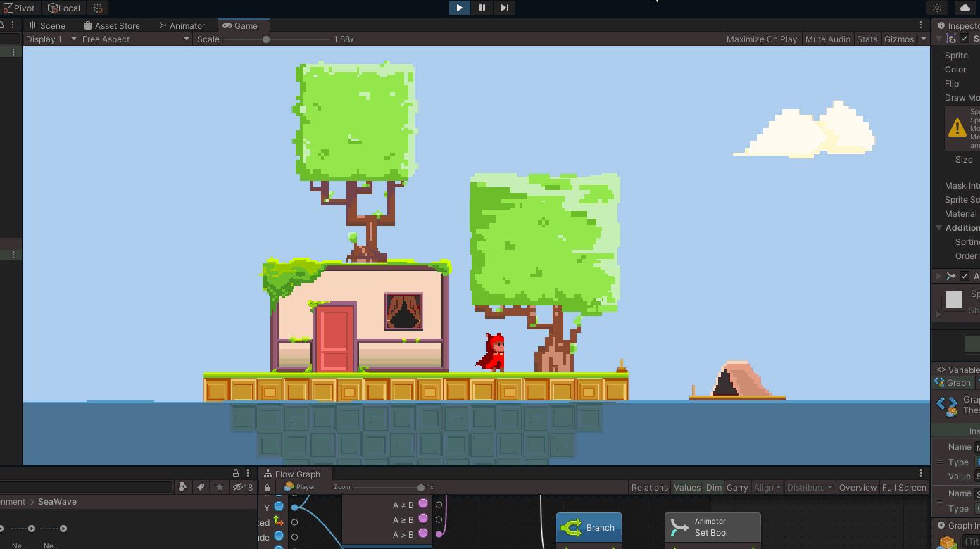Viewport: 980px width, 549px height.
Task: Select the Flow Graph tab
Action: (x=291, y=474)
